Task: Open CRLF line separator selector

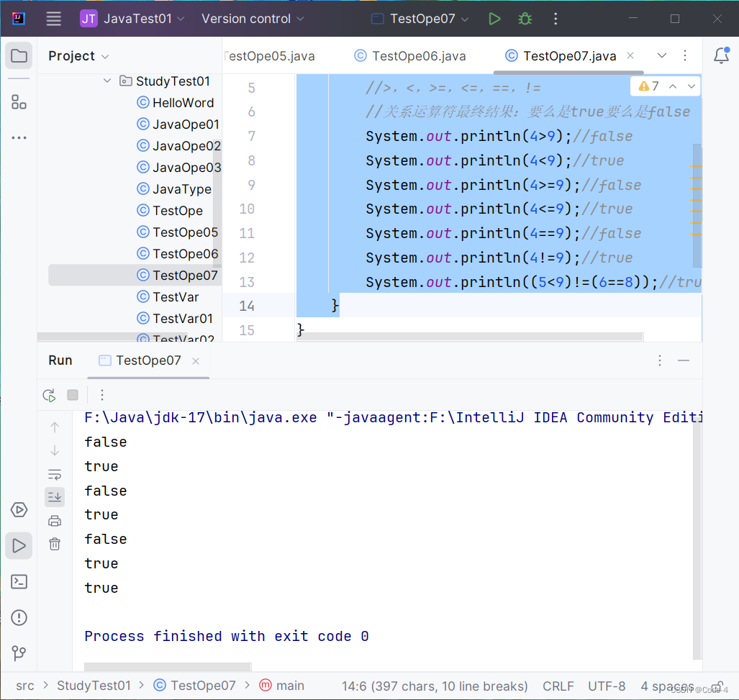Action: [x=558, y=686]
